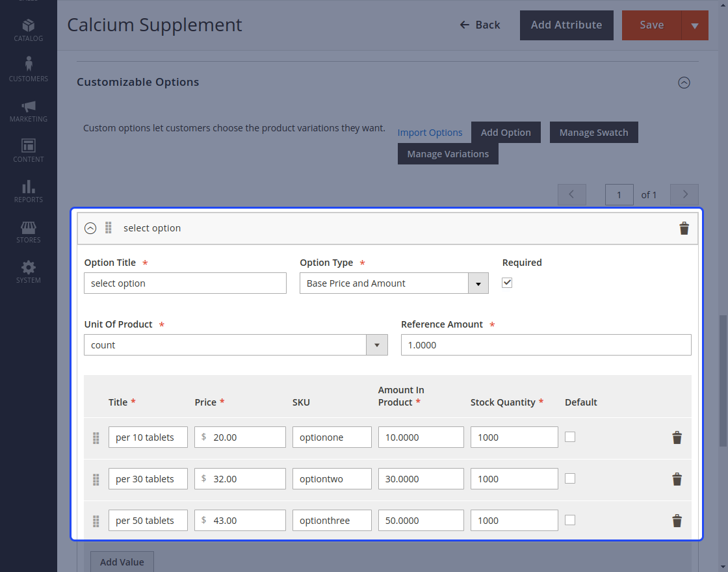Edit title field 'per 50 tablets'
This screenshot has width=728, height=572.
tap(148, 521)
